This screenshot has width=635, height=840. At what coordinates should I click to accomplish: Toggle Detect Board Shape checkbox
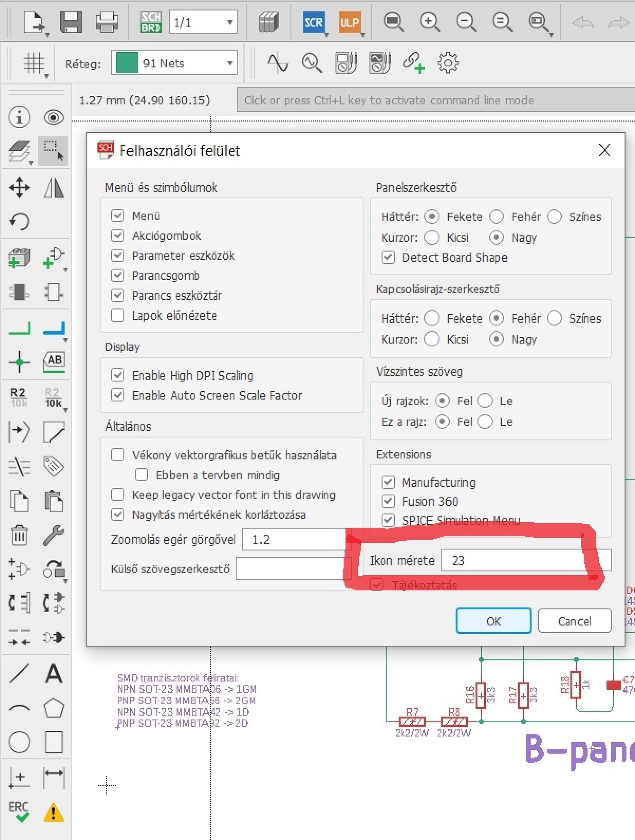pyautogui.click(x=388, y=257)
